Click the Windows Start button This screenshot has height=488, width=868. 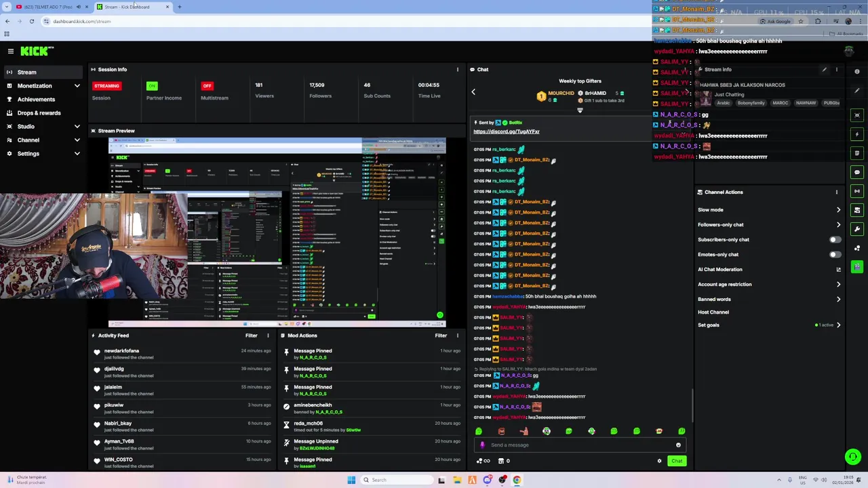tap(351, 480)
